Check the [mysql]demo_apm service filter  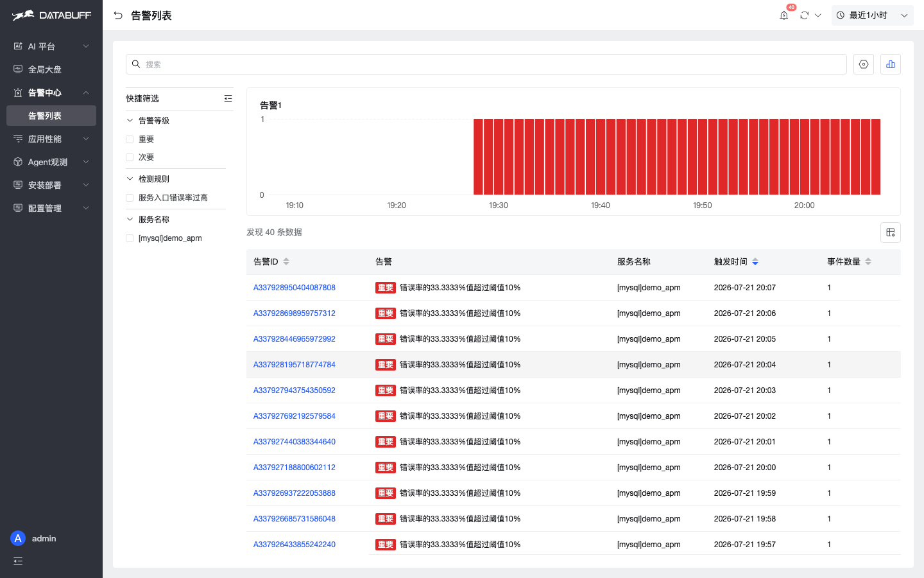[130, 238]
